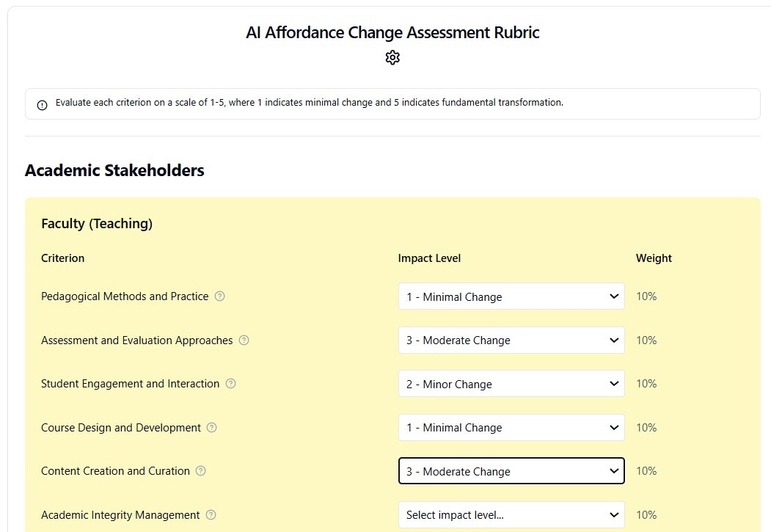This screenshot has width=771, height=532.
Task: Click 'Assessment and Evaluation Approaches' criterion label
Action: 136,340
